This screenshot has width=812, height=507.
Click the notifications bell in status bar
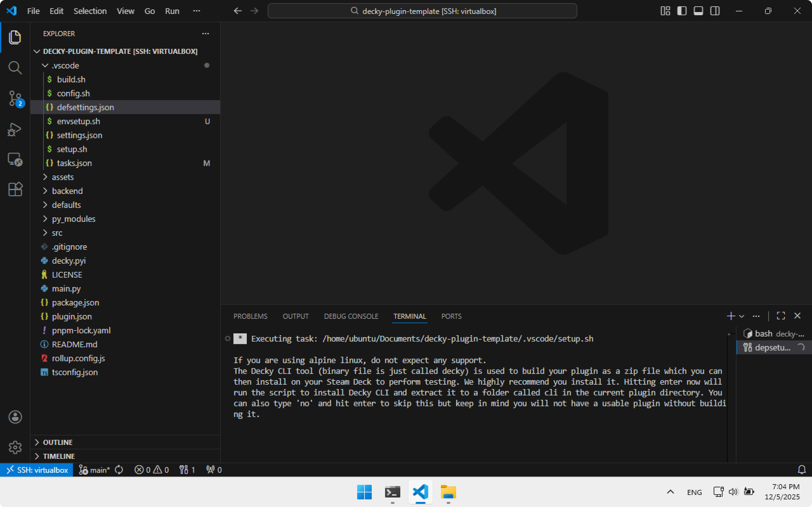pos(802,470)
